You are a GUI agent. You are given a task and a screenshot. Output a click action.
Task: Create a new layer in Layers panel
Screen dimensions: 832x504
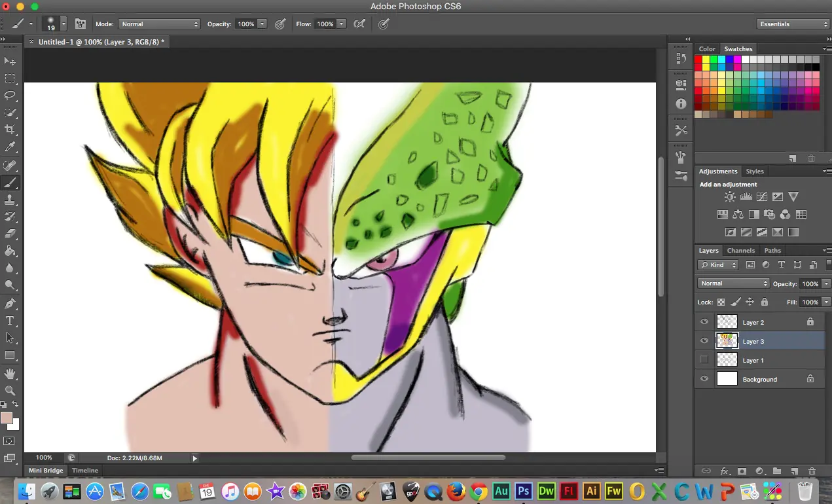(x=794, y=471)
